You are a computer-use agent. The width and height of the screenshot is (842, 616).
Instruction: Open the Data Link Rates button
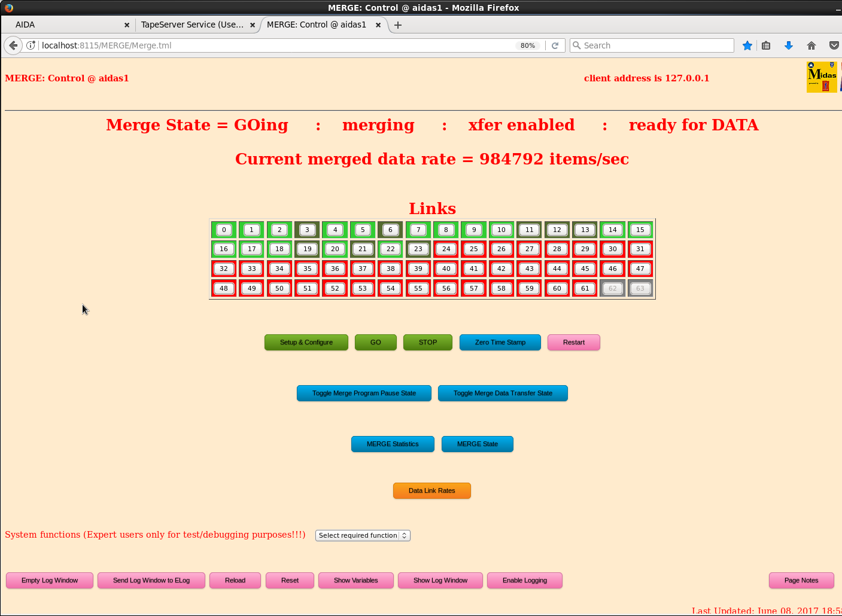pos(431,490)
